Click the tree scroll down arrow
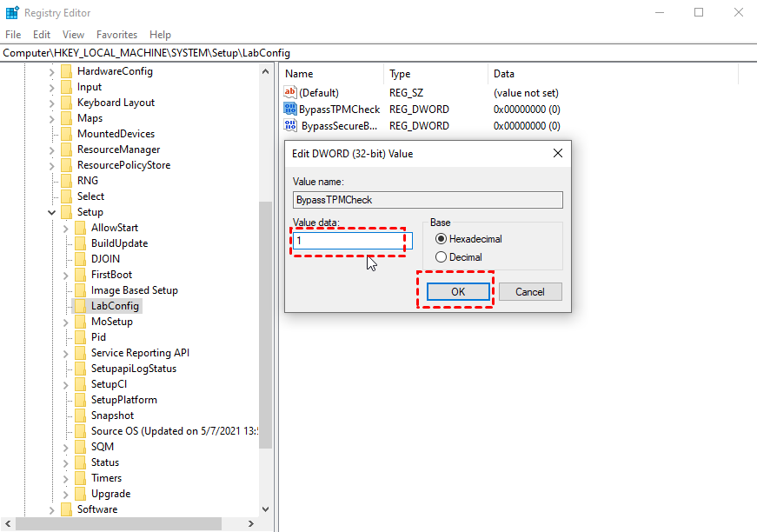757x532 pixels. 266,509
